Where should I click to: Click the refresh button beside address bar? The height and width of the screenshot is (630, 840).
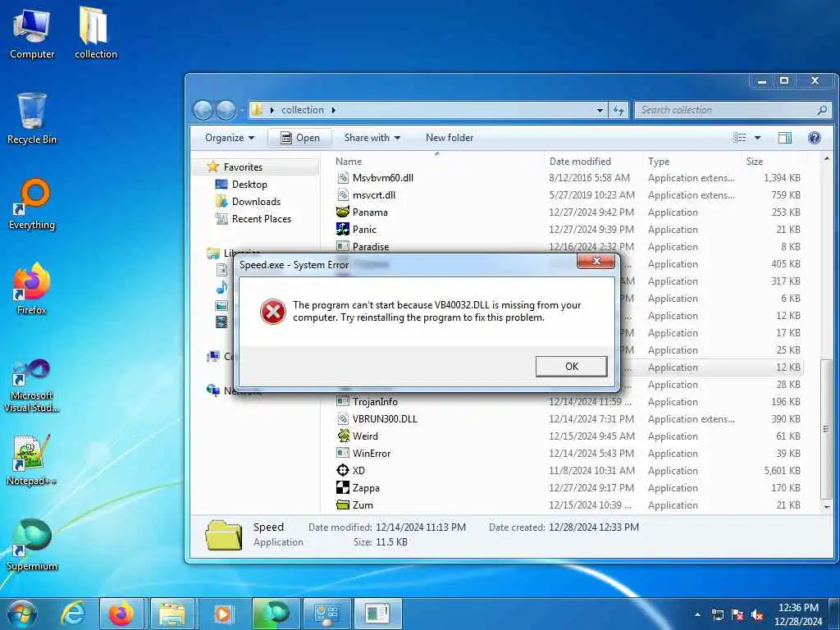tap(619, 111)
